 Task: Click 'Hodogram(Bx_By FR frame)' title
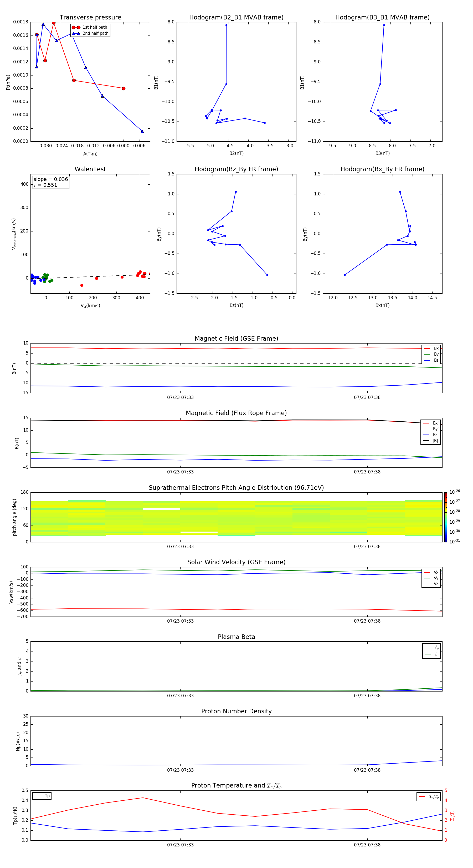point(382,169)
